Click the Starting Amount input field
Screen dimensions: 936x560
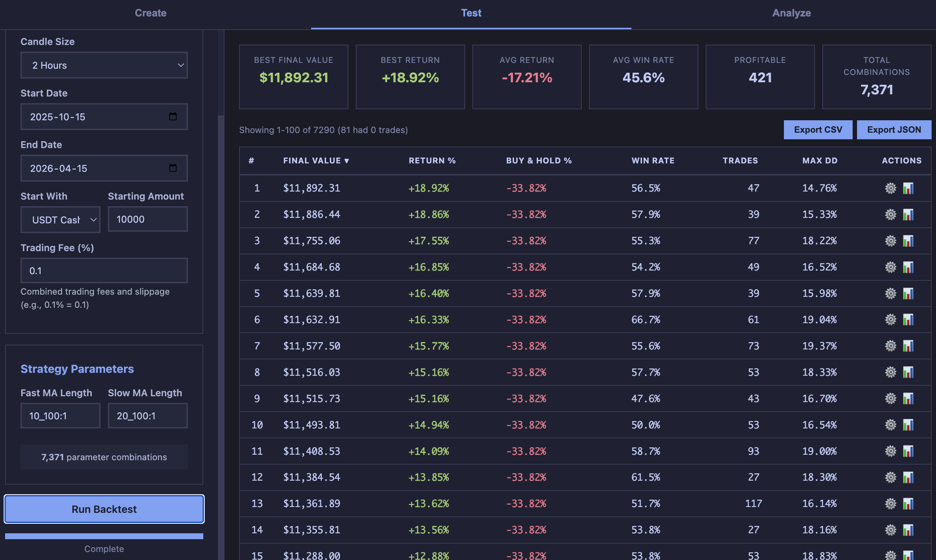[148, 219]
